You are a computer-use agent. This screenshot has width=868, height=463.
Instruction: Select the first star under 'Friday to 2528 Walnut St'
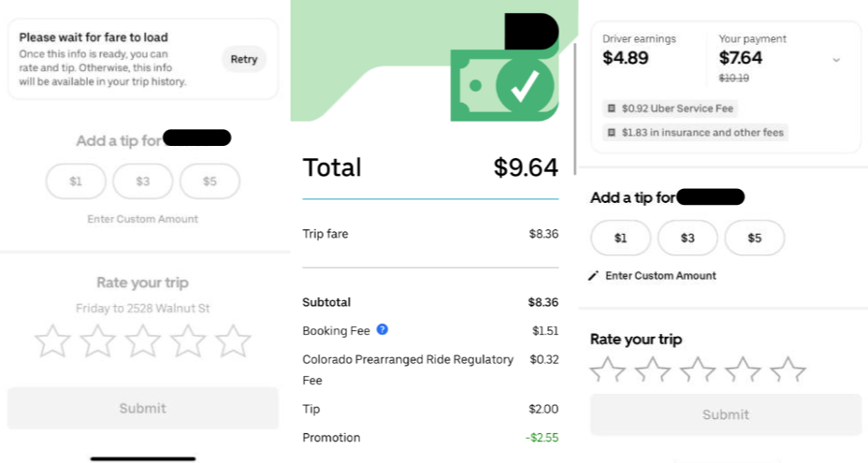point(52,341)
